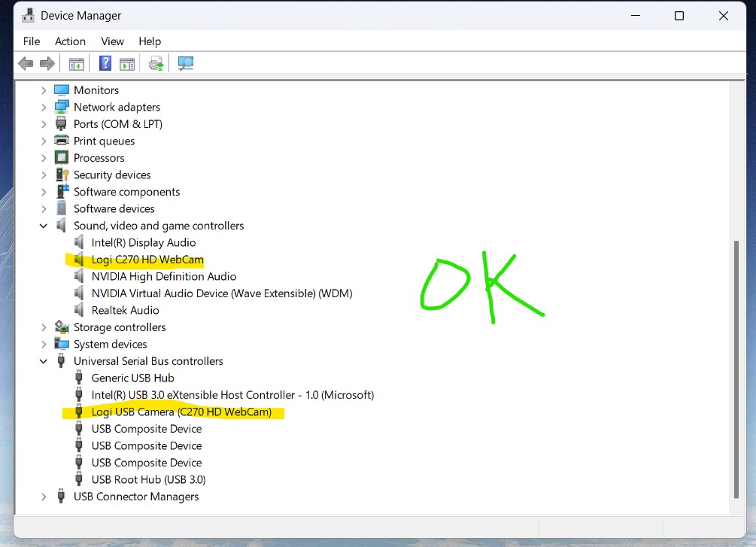Click the Forward arrow in the toolbar
The height and width of the screenshot is (547, 756).
point(47,64)
